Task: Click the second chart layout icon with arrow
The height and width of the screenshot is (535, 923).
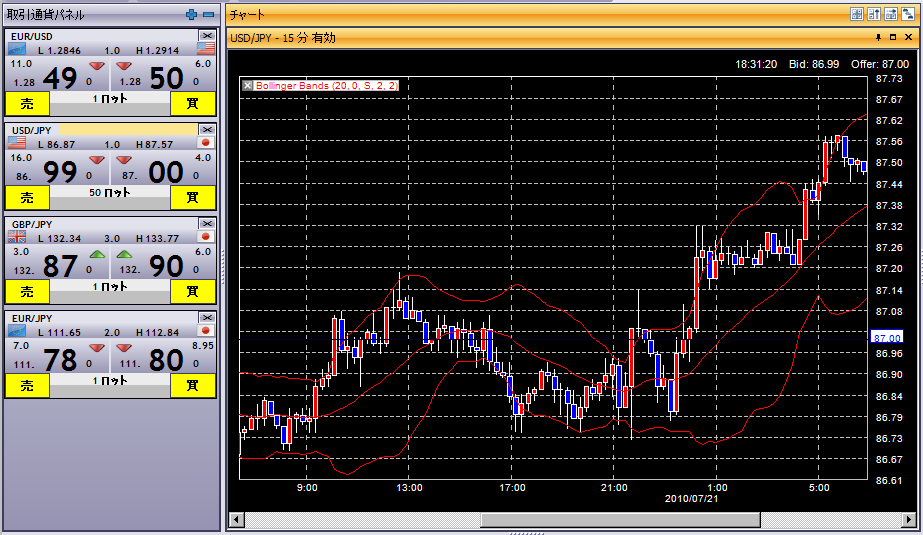Action: pyautogui.click(x=873, y=14)
